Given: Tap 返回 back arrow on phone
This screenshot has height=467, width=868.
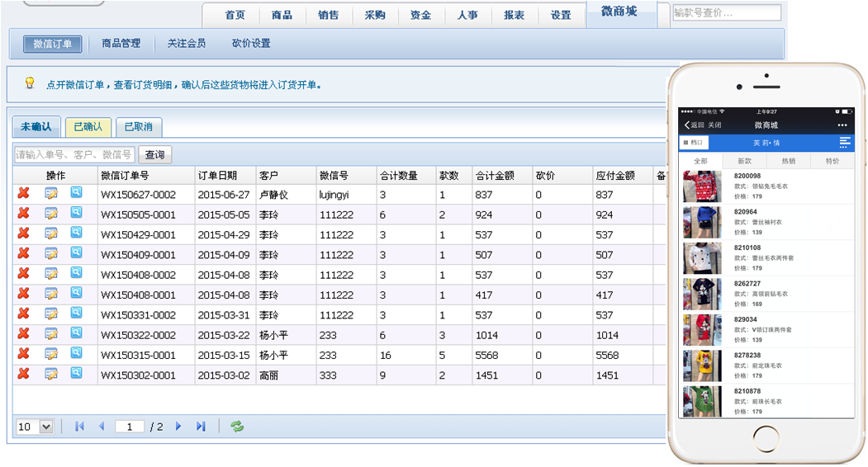Looking at the screenshot, I should pos(695,125).
